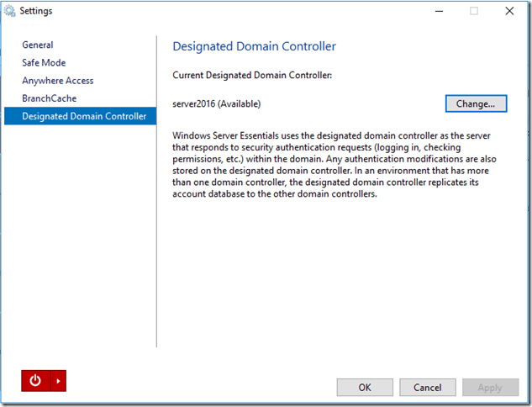Click the Designated Domain Controller heading

tap(254, 46)
